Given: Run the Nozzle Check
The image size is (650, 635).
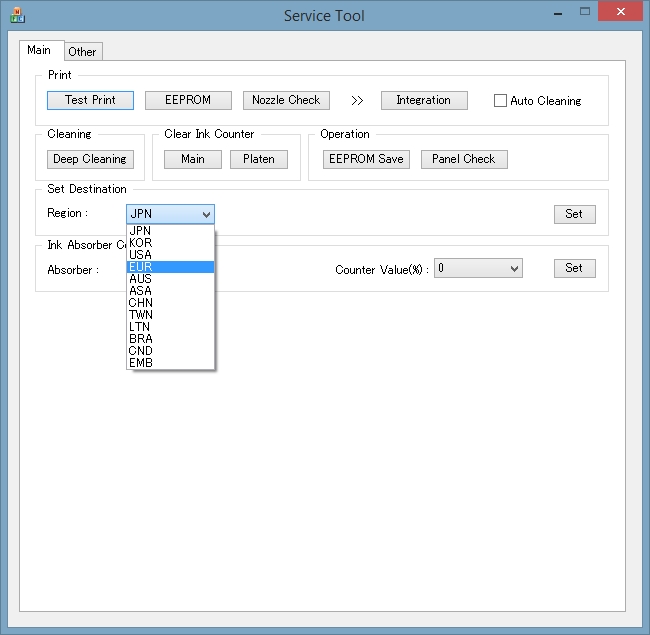Looking at the screenshot, I should pyautogui.click(x=286, y=100).
